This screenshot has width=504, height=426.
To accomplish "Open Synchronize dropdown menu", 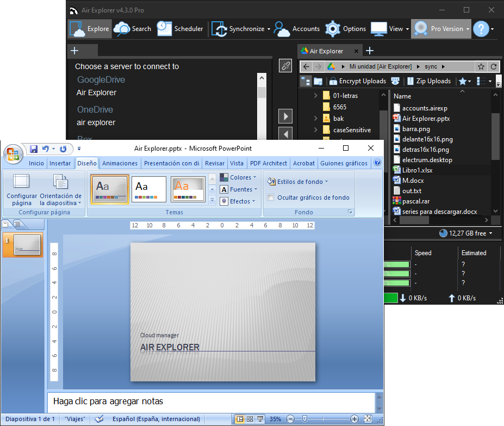I will coord(269,29).
